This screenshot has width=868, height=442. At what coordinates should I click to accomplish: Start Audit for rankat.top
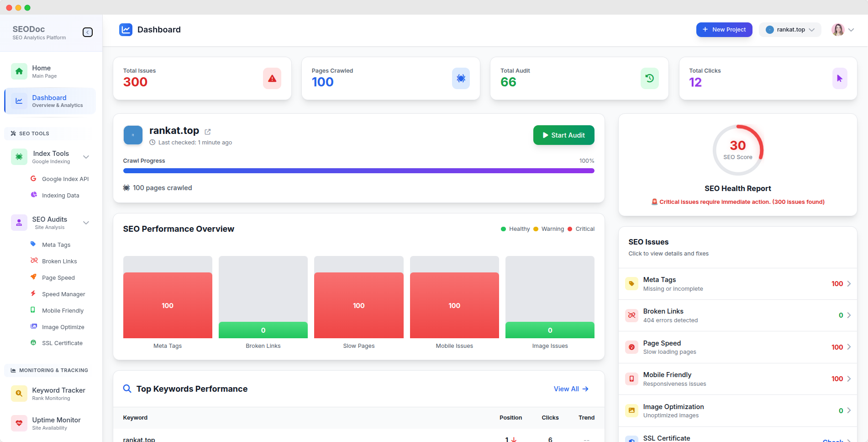click(x=563, y=135)
